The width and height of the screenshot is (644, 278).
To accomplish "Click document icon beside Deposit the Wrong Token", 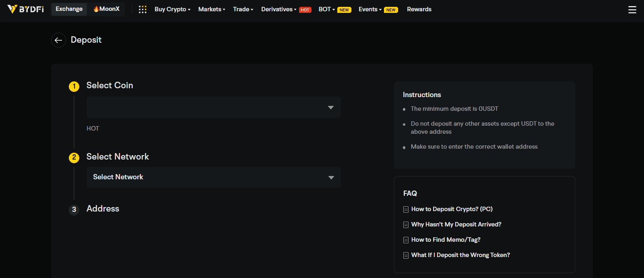I will pyautogui.click(x=406, y=255).
